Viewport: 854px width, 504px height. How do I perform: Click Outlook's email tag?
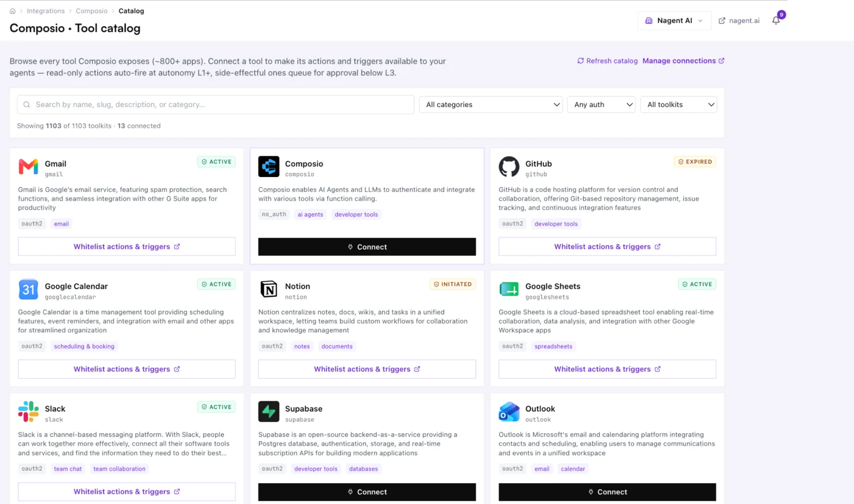coord(542,469)
